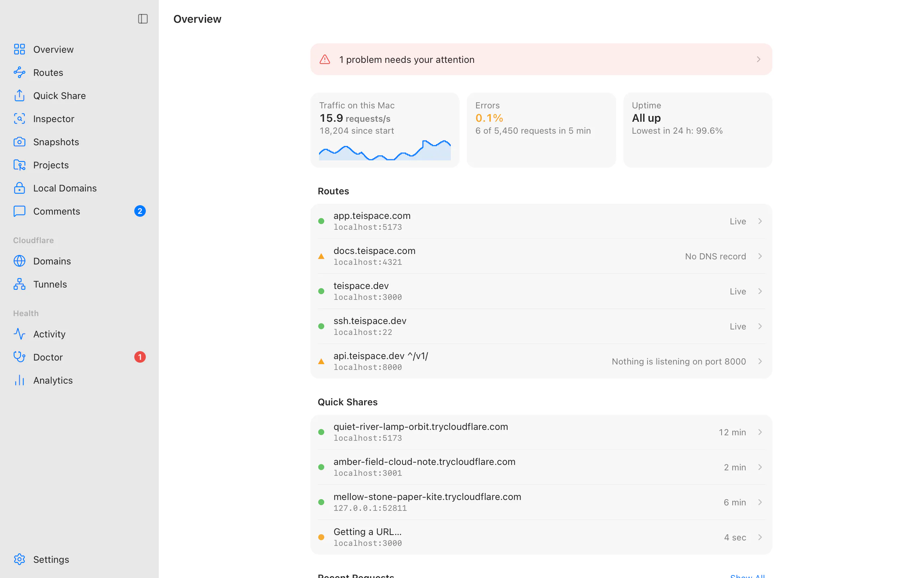This screenshot has width=924, height=578.
Task: Click the Routes icon in sidebar
Action: coord(19,72)
